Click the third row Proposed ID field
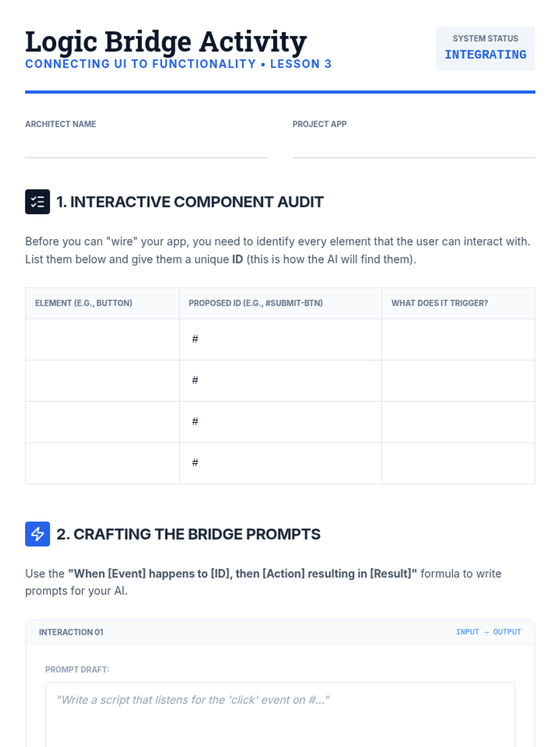The height and width of the screenshot is (747, 560). click(280, 422)
